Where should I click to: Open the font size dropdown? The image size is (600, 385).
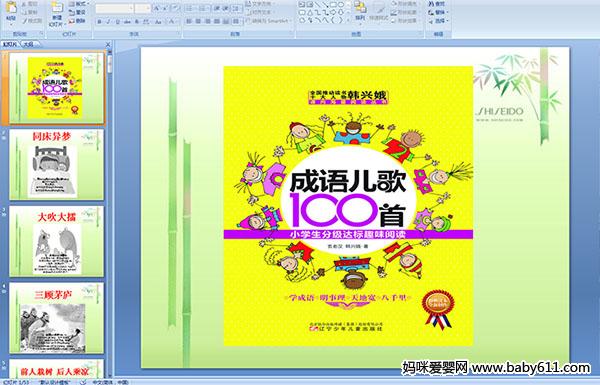(x=148, y=8)
